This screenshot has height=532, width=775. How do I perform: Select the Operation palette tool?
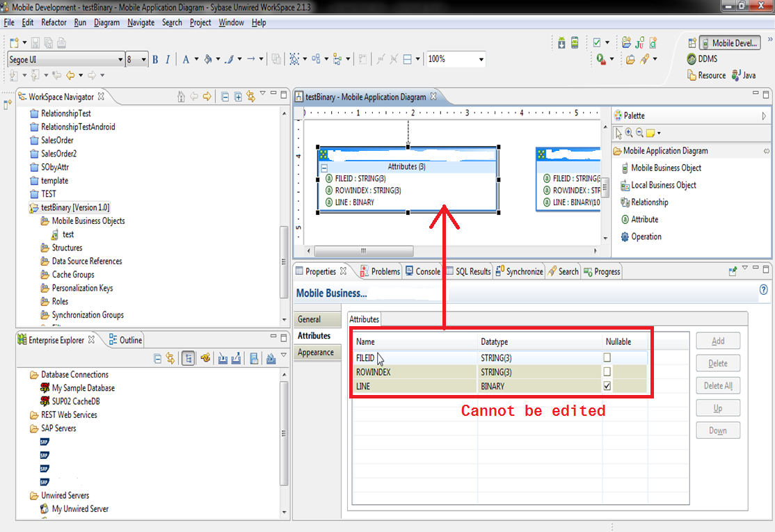tap(641, 236)
